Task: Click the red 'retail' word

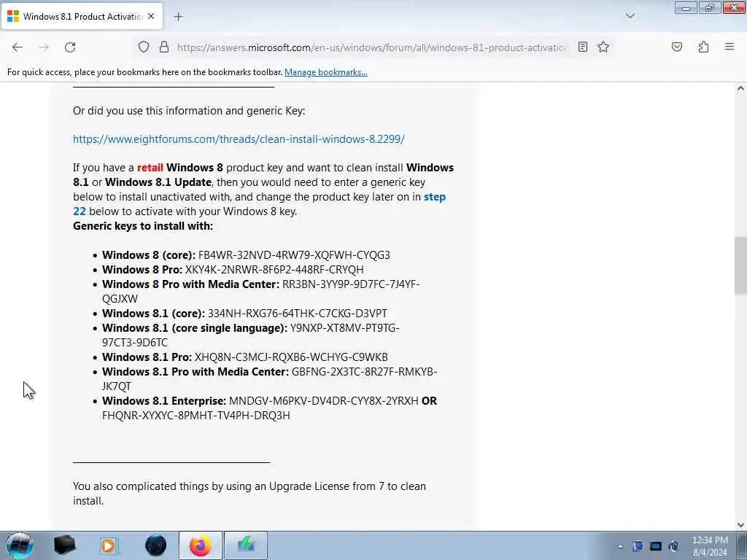Action: point(150,168)
